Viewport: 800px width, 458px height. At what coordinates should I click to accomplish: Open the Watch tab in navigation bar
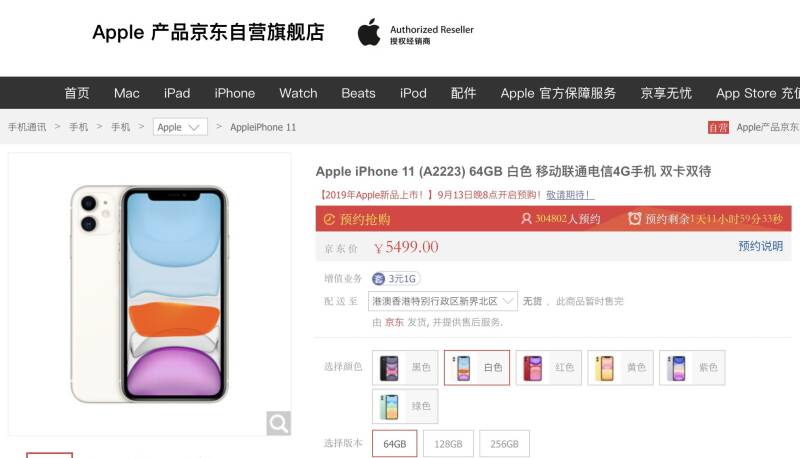(x=298, y=93)
